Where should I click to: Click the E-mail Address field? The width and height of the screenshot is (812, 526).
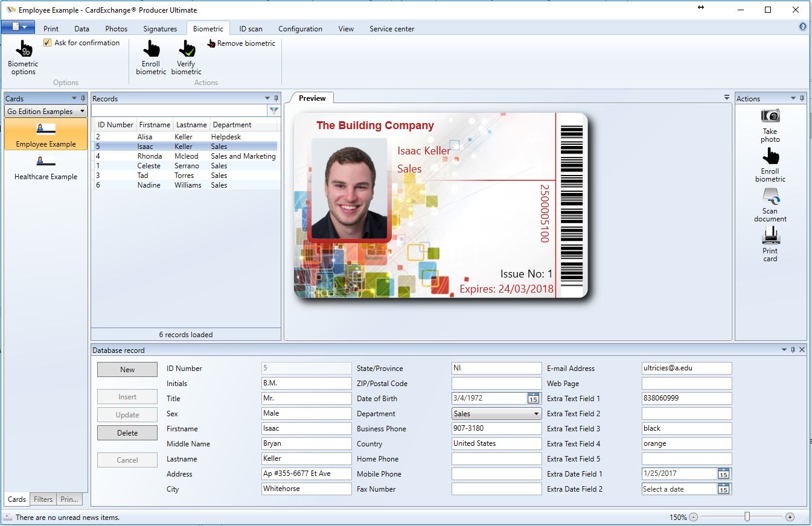coord(686,368)
